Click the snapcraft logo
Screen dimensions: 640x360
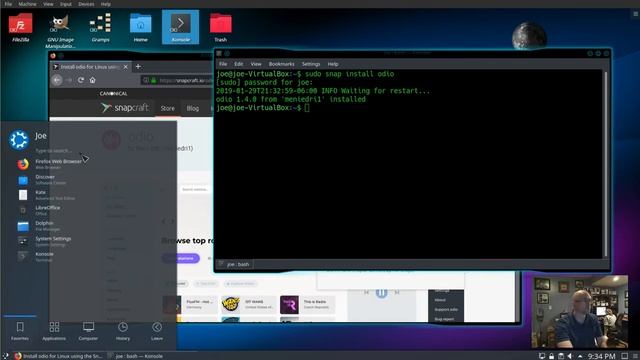tap(125, 108)
